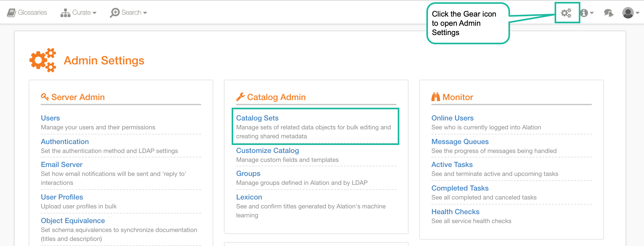The width and height of the screenshot is (644, 246).
Task: Click the Glossaries book icon
Action: click(x=11, y=13)
